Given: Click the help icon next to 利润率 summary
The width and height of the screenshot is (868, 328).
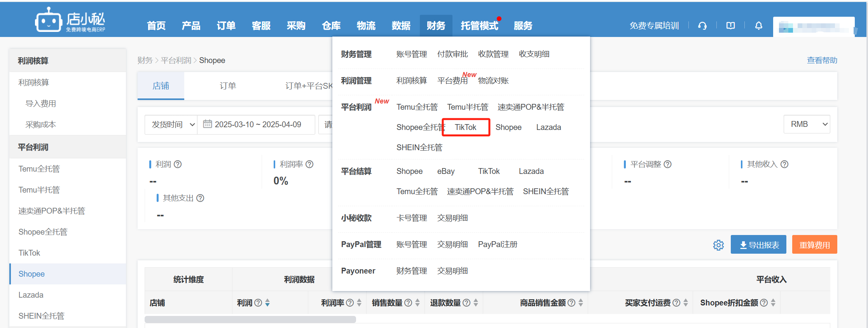Looking at the screenshot, I should click(309, 164).
